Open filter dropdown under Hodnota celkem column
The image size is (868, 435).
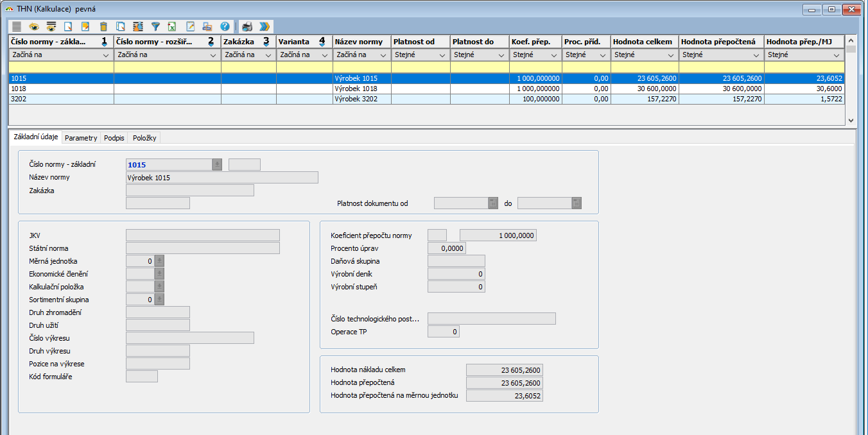click(670, 55)
